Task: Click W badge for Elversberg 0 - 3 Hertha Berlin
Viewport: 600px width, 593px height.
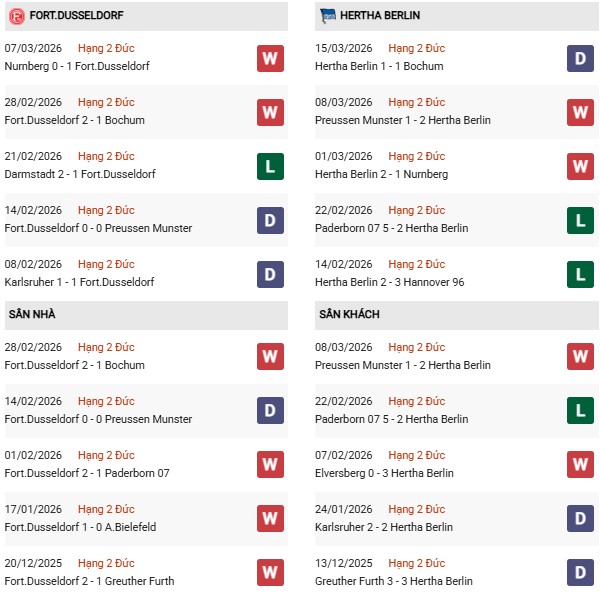Action: click(580, 465)
